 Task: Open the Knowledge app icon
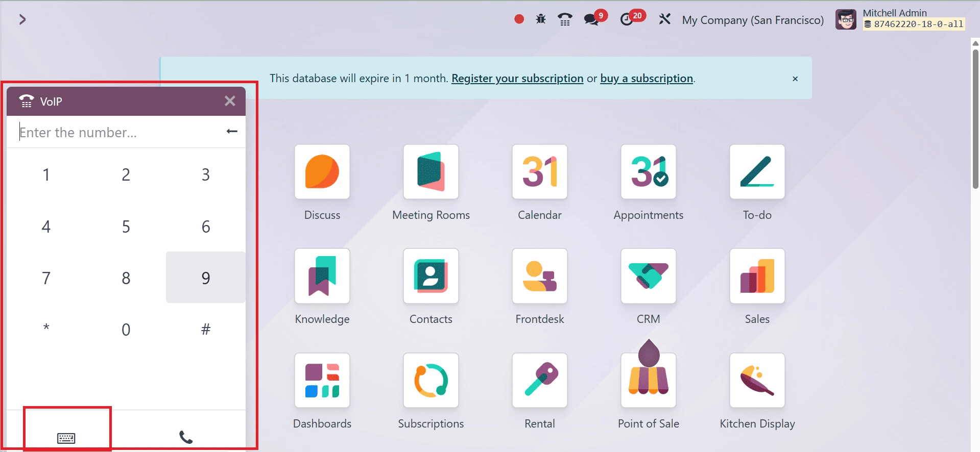pyautogui.click(x=322, y=276)
